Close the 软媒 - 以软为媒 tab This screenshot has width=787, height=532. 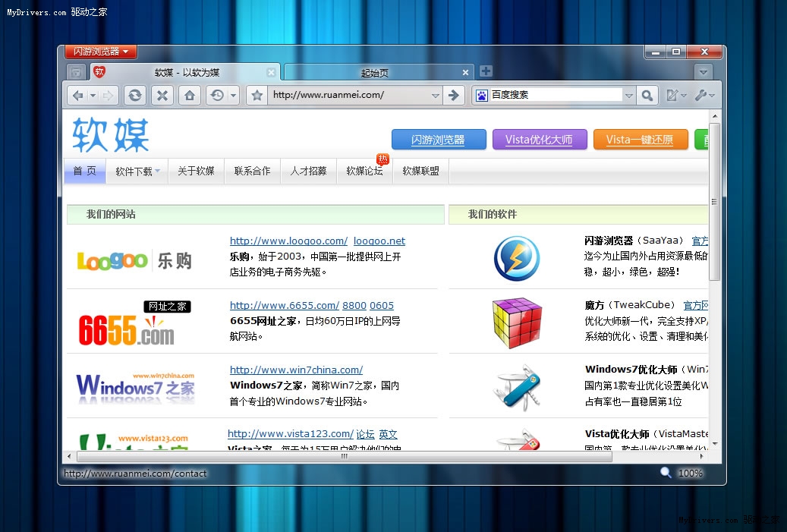pos(271,72)
